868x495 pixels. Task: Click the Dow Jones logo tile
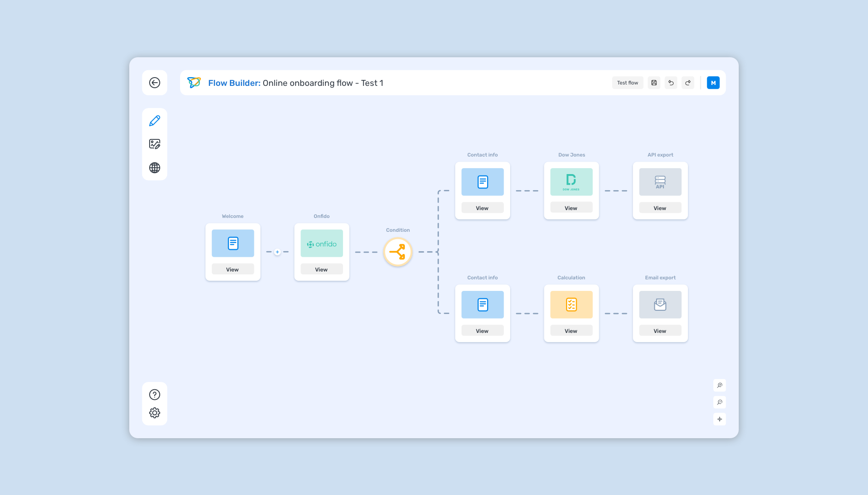coord(571,182)
